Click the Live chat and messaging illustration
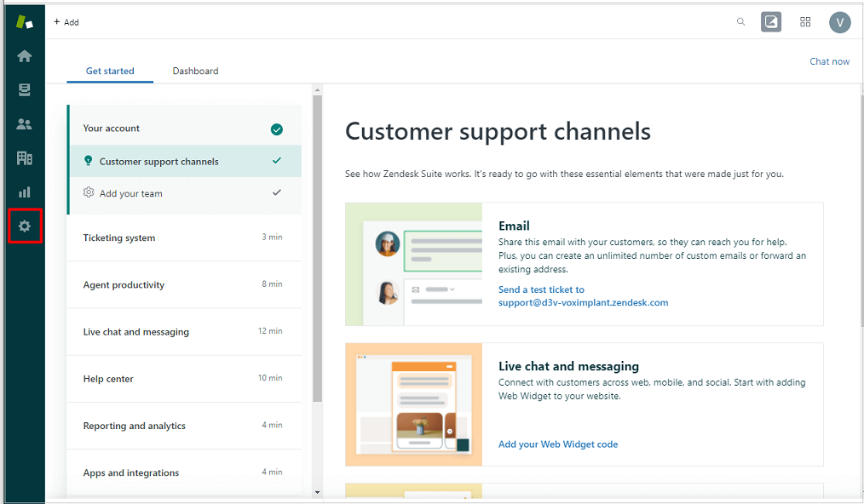This screenshot has width=864, height=504. coord(414,404)
